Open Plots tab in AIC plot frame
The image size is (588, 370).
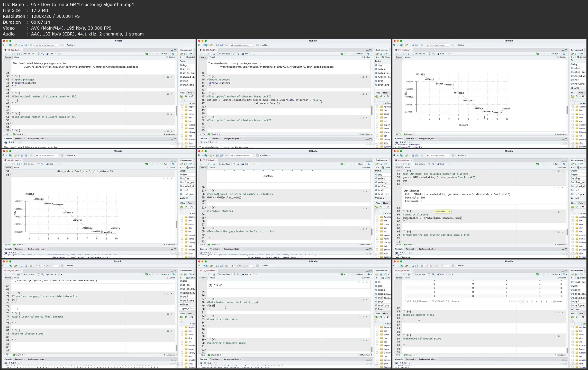point(190,203)
